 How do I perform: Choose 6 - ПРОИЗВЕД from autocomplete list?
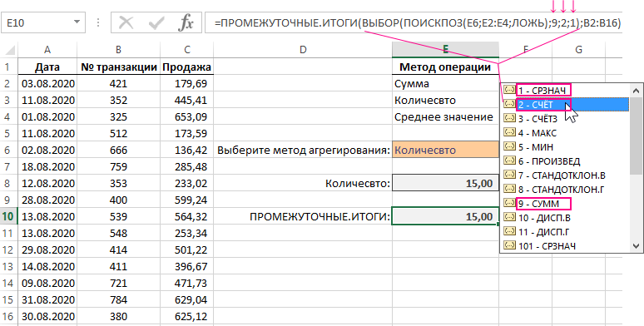[549, 161]
